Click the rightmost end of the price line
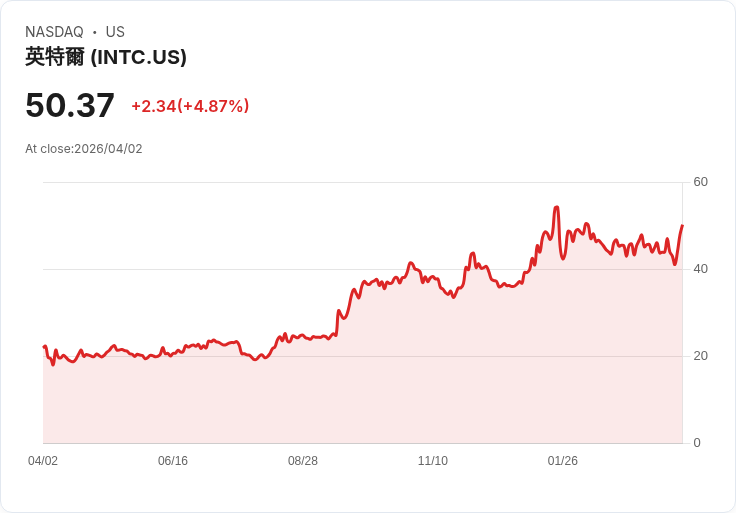Image resolution: width=736 pixels, height=513 pixels. 682,226
